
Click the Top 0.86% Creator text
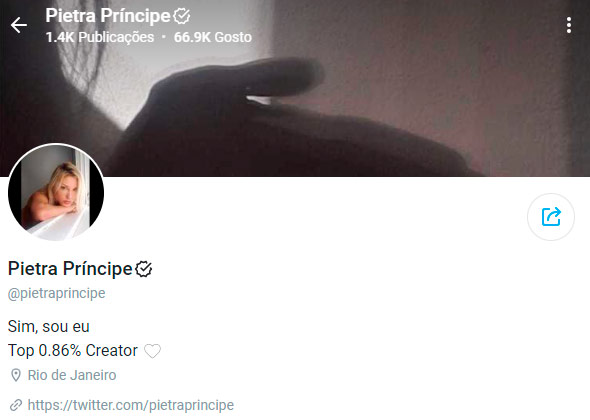pos(73,350)
